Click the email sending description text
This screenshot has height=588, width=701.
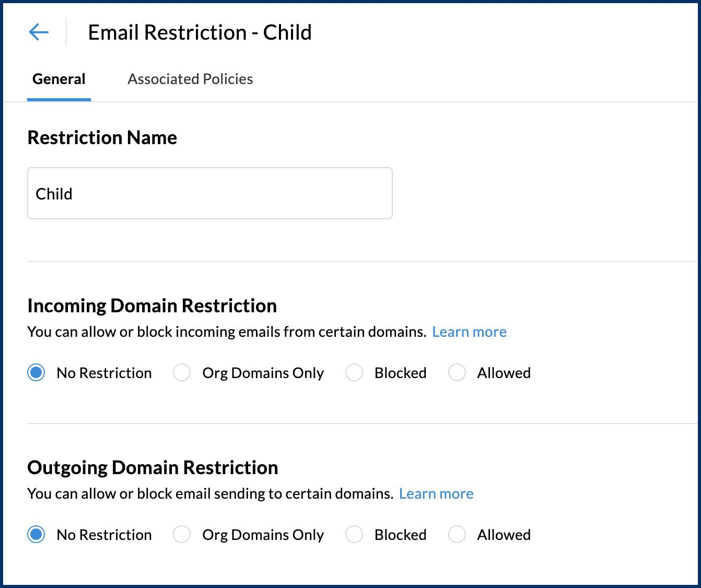pyautogui.click(x=210, y=494)
